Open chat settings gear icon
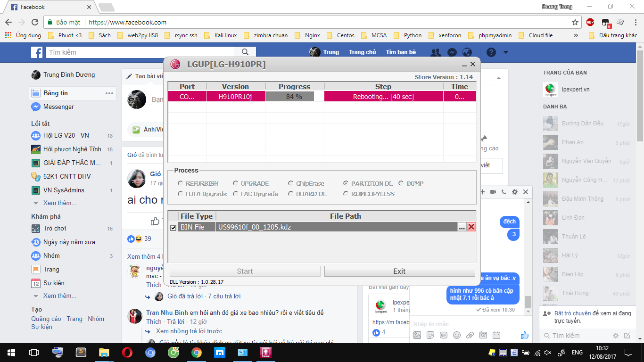 click(x=515, y=192)
